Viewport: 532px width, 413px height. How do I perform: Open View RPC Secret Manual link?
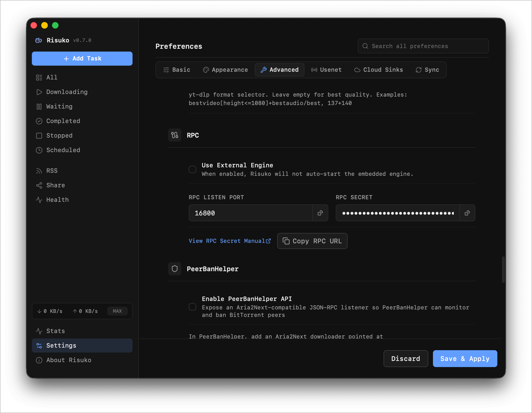point(230,241)
